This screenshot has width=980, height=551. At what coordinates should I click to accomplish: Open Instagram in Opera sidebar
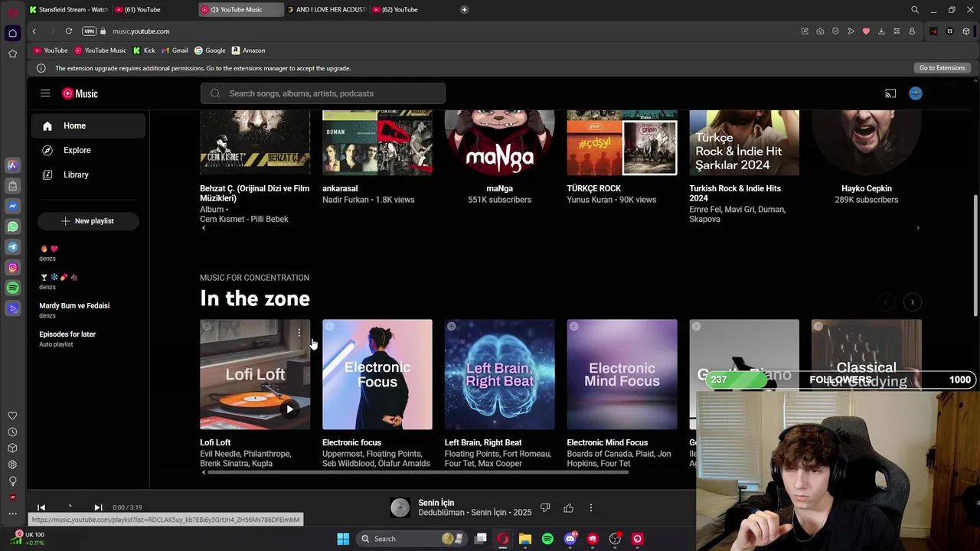click(12, 267)
